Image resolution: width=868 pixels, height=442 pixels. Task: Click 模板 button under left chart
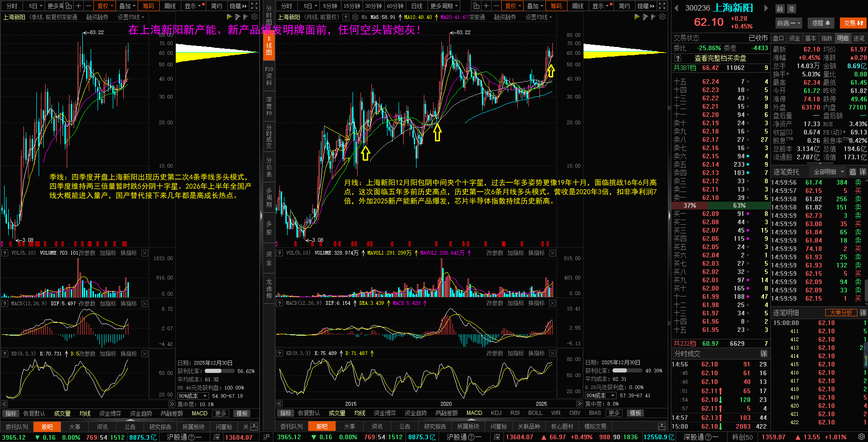pyautogui.click(x=242, y=413)
